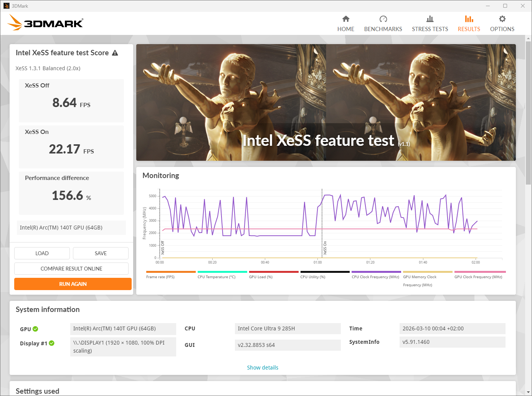
Task: Click the Intel XeSS feature test banner image
Action: point(325,102)
